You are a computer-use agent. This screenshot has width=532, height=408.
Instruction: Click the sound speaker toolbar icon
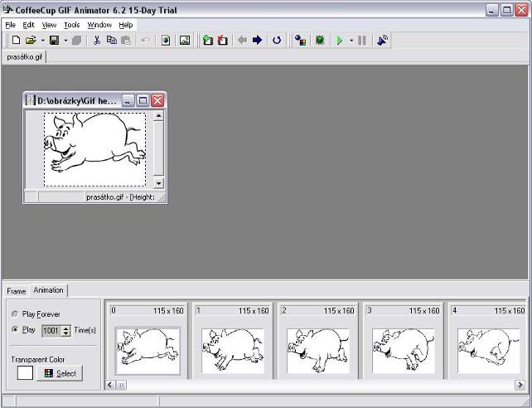point(382,40)
